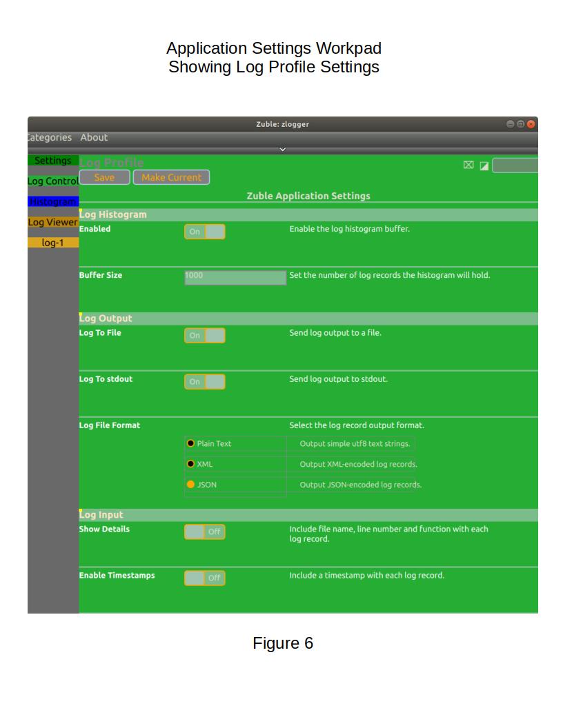This screenshot has height=728, width=563.
Task: Open the About menu
Action: 94,137
